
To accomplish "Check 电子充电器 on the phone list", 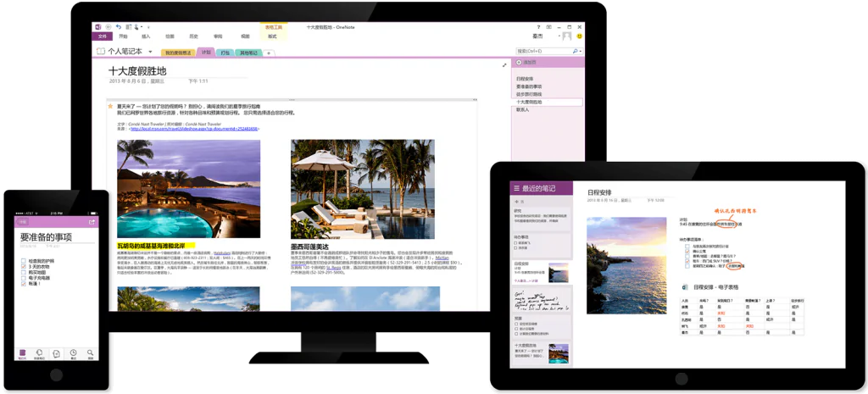I will click(23, 278).
